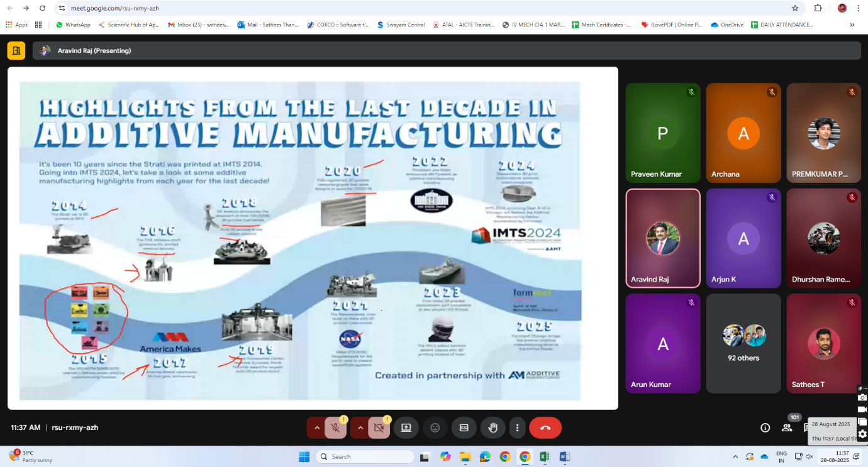The height and width of the screenshot is (467, 868).
Task: Toggle closed captions CC button
Action: click(464, 427)
